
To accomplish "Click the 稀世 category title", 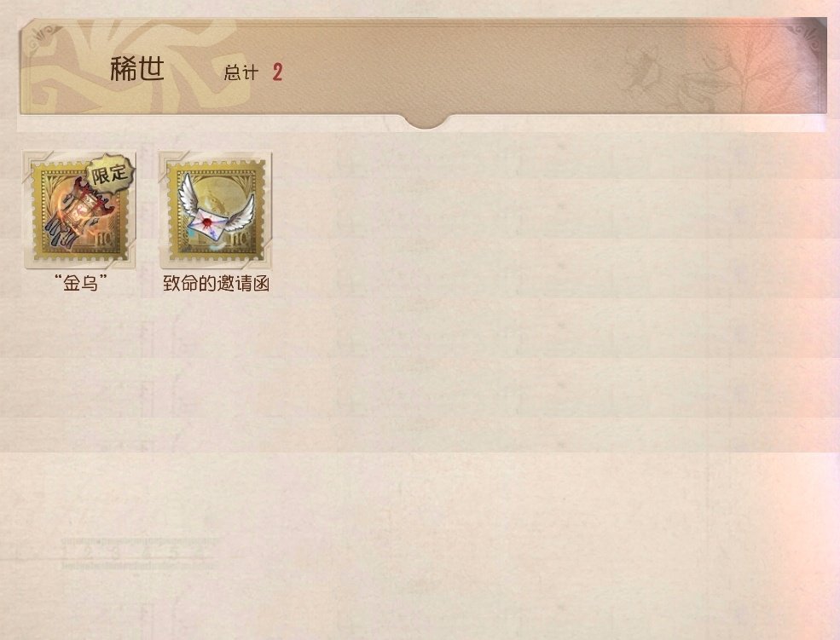I will [x=137, y=70].
